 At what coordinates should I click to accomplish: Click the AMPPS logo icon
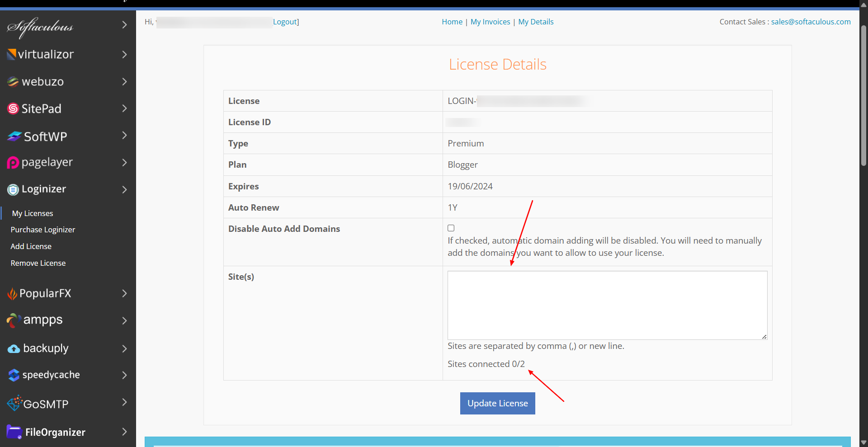click(14, 320)
